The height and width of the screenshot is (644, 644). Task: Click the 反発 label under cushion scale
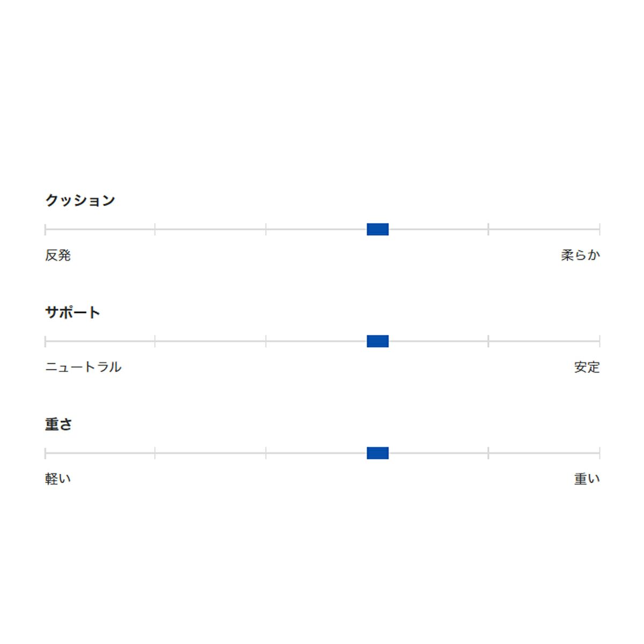[58, 255]
